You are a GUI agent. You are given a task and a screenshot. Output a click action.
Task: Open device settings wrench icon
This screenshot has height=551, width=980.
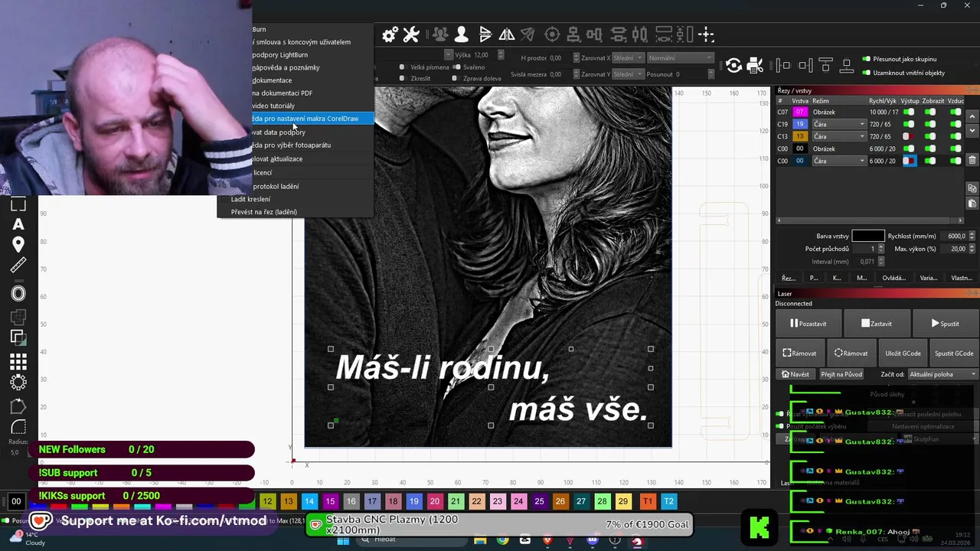click(411, 34)
